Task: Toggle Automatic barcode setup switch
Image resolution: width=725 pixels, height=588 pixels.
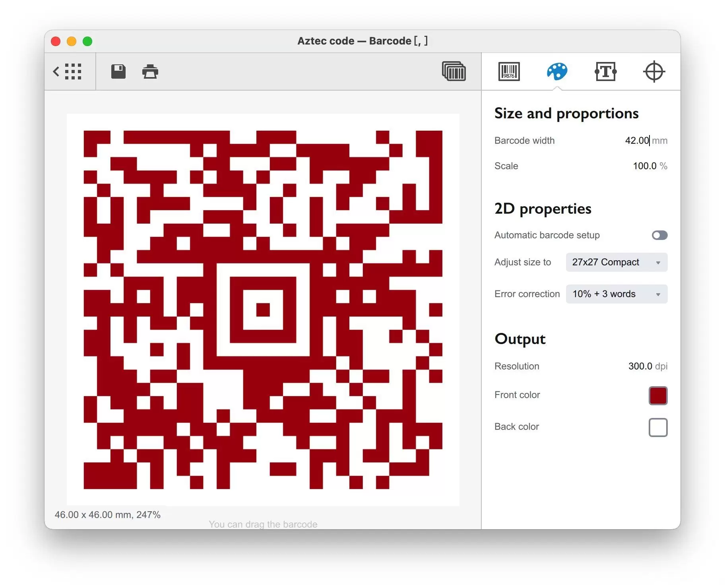Action: coord(659,235)
